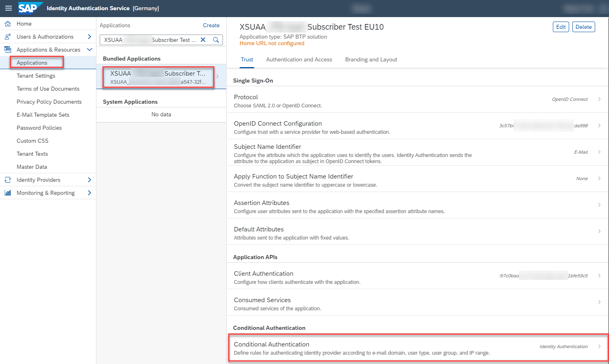Viewport: 609px width, 364px height.
Task: Click Identity Authentication value text
Action: (563, 347)
